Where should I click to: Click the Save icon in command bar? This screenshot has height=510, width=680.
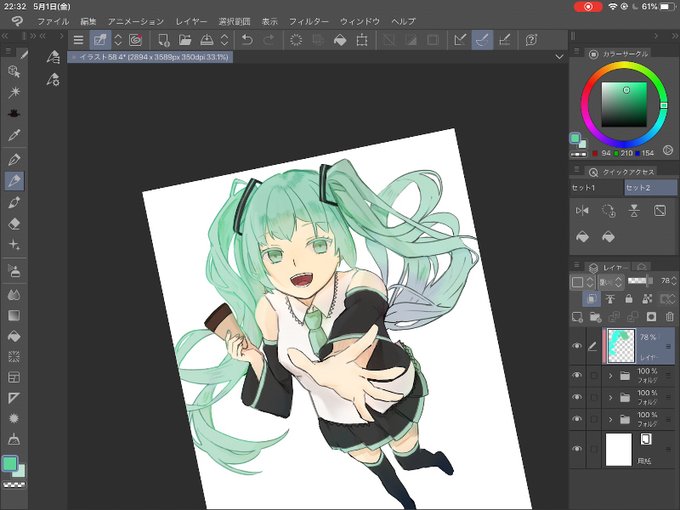pyautogui.click(x=207, y=40)
